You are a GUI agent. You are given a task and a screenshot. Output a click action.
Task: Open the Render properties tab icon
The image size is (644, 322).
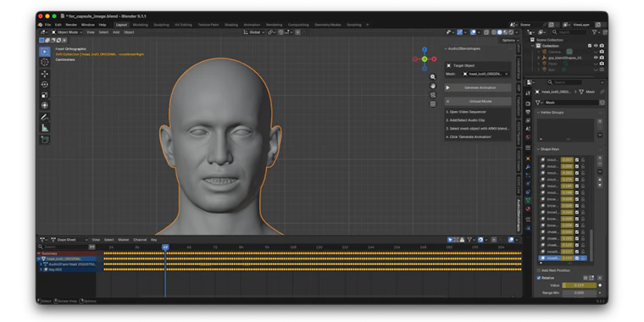pos(528,103)
